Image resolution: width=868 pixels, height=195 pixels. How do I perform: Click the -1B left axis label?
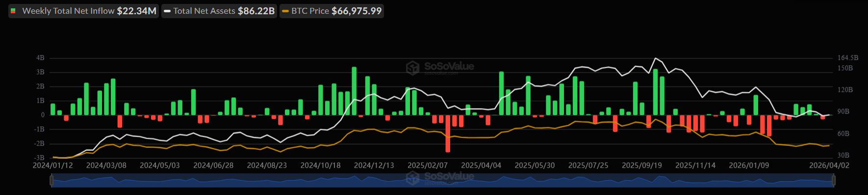(x=39, y=129)
